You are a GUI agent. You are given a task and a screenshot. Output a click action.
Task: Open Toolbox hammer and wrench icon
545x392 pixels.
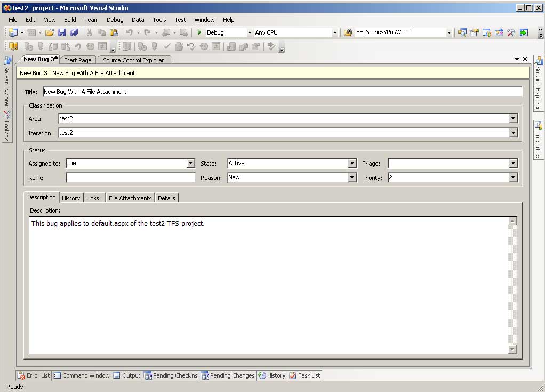pos(511,32)
